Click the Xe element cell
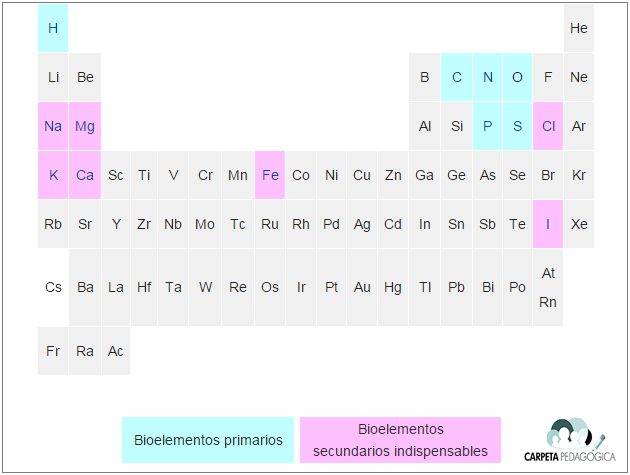 579,224
